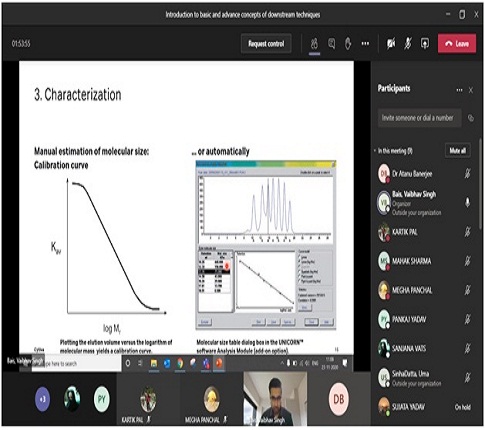The width and height of the screenshot is (485, 430).
Task: Toggle the microphone mute icon in toolbar
Action: (x=408, y=44)
